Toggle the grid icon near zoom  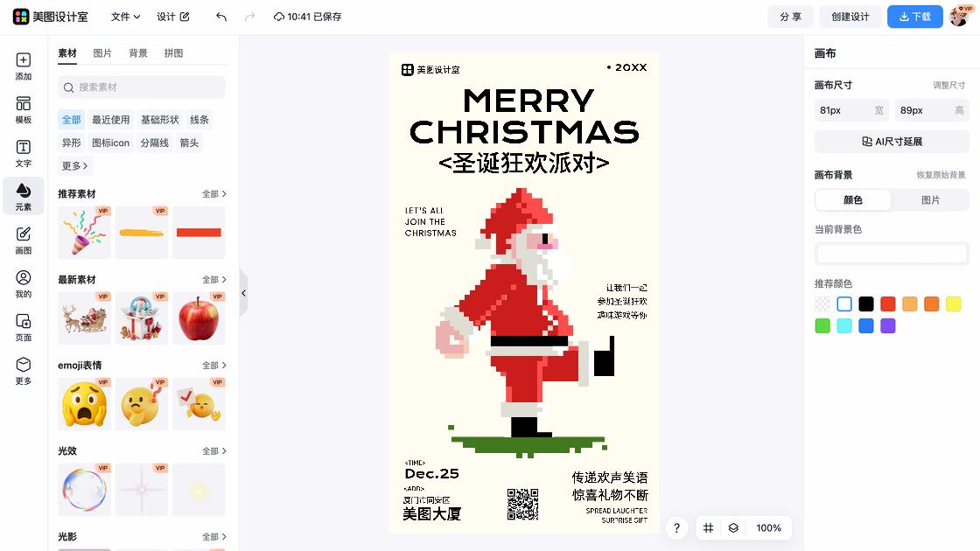[708, 528]
